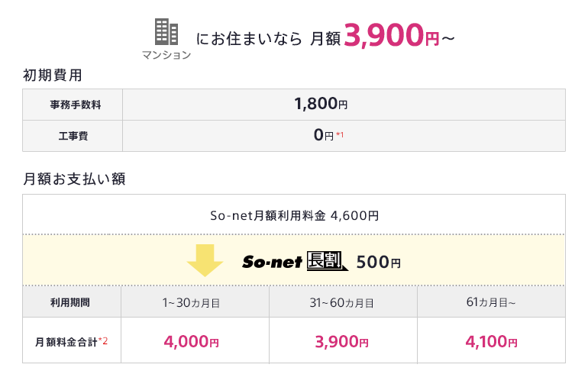Click the 500円 discount amount
This screenshot has width=588, height=387.
pos(378,262)
